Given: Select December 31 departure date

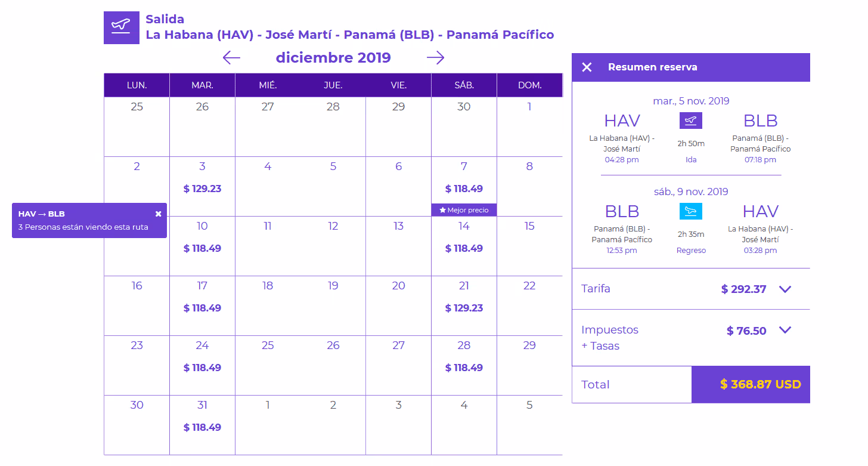Looking at the screenshot, I should pyautogui.click(x=202, y=425).
